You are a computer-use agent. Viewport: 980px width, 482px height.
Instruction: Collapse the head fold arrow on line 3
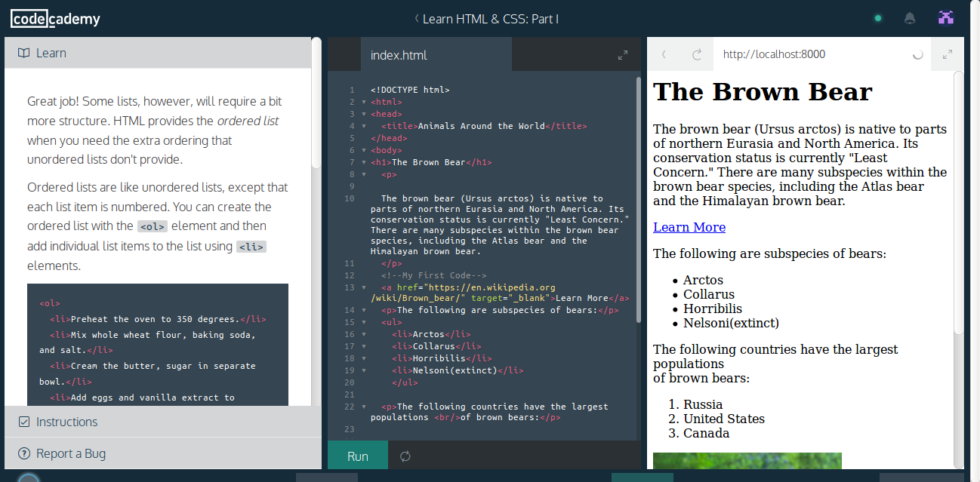364,114
